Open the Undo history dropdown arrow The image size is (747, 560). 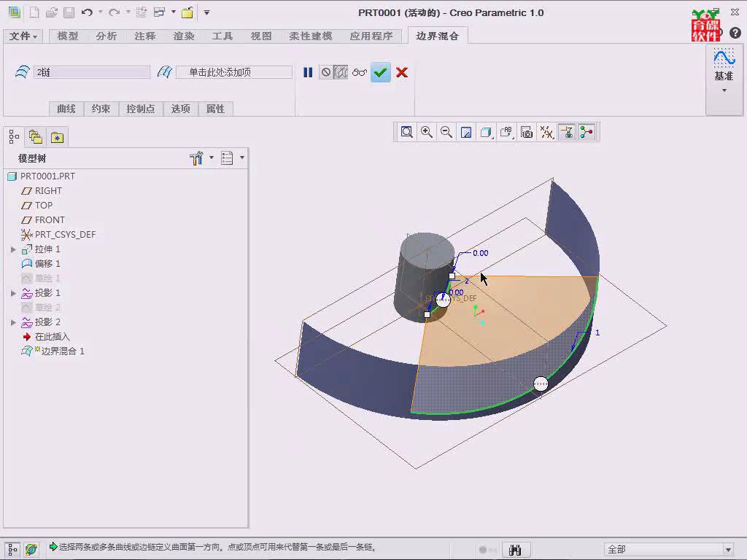(x=101, y=12)
